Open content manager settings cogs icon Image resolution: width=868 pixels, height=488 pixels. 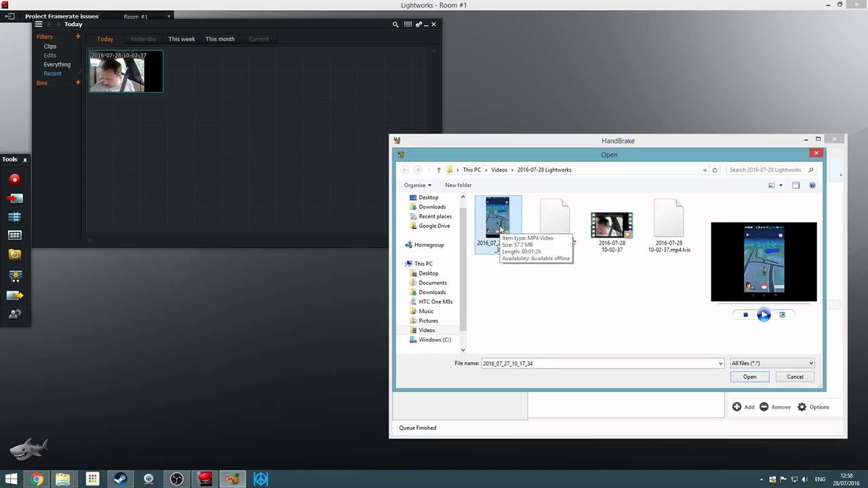coord(418,24)
